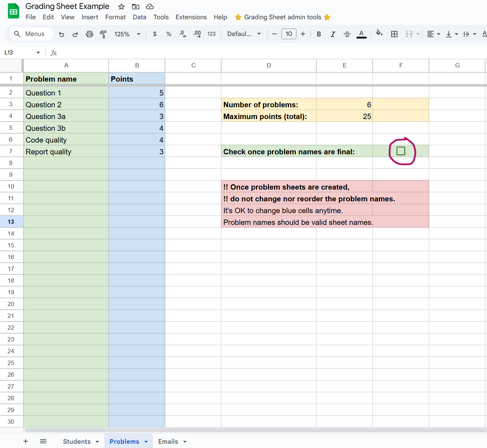
Task: Expand the Default font dropdown
Action: (x=244, y=34)
